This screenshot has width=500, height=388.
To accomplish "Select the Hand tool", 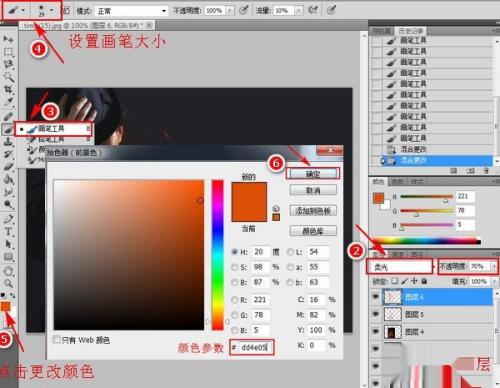I will click(x=8, y=270).
